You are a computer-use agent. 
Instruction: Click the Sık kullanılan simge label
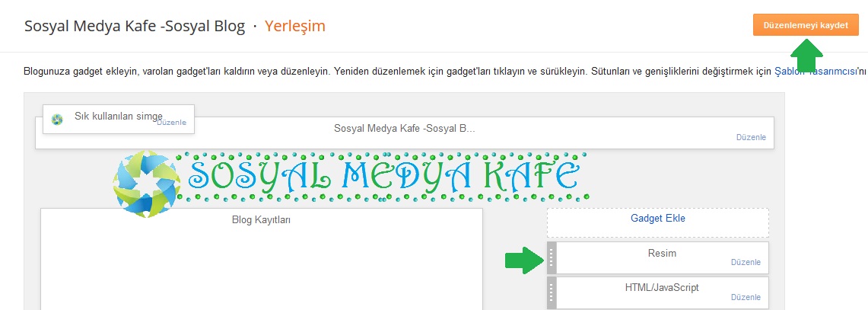pyautogui.click(x=119, y=117)
